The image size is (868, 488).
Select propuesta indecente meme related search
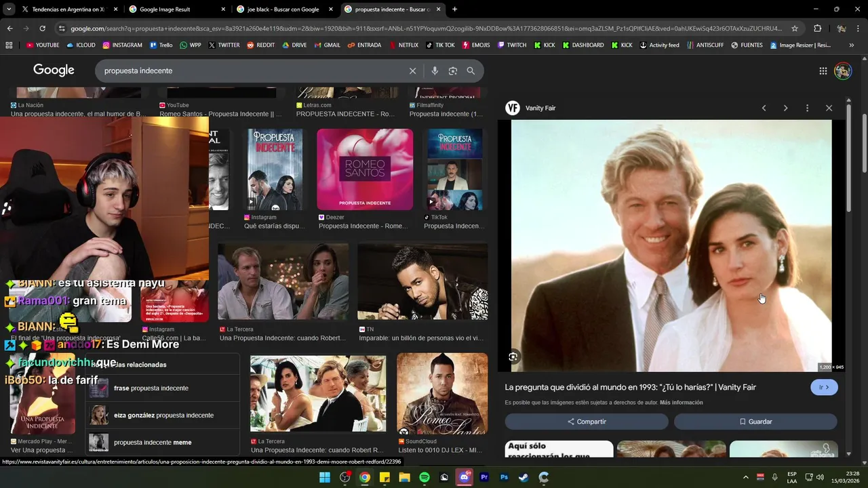point(163,443)
